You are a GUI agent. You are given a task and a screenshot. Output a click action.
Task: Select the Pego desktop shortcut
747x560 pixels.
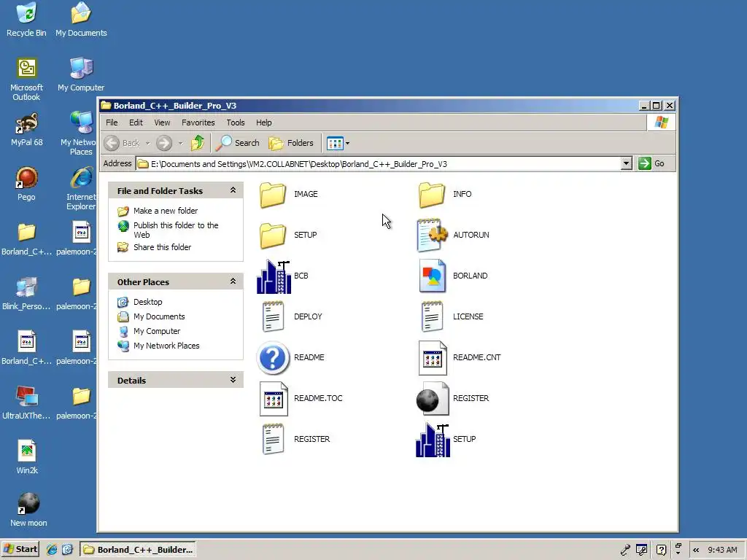click(x=26, y=184)
